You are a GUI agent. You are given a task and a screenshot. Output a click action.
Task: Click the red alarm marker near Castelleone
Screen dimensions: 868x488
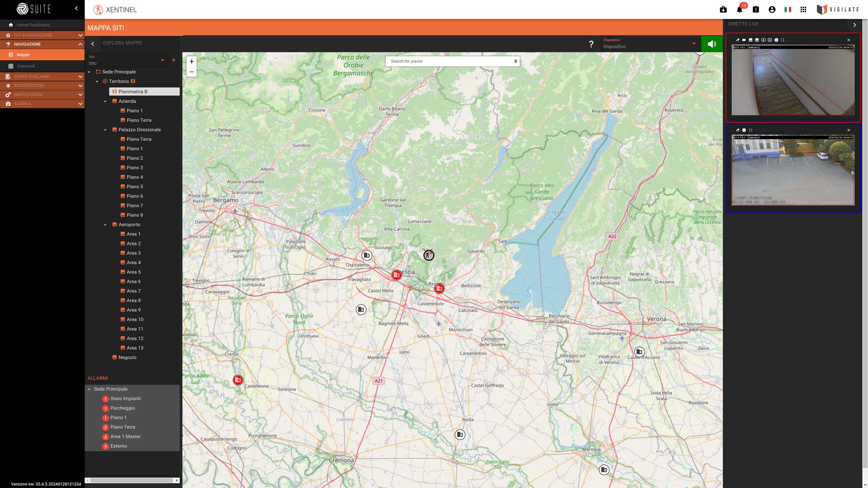[x=238, y=380]
